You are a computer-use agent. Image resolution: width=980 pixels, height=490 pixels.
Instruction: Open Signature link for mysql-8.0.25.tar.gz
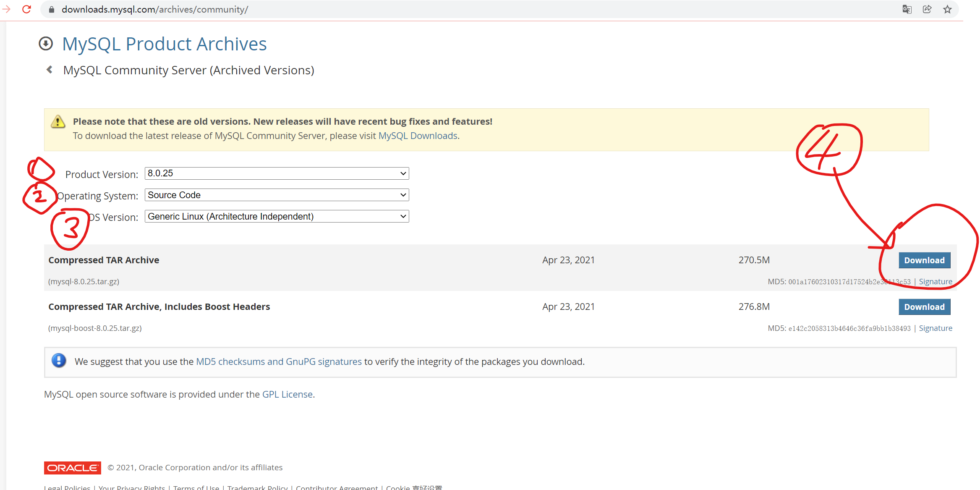936,282
